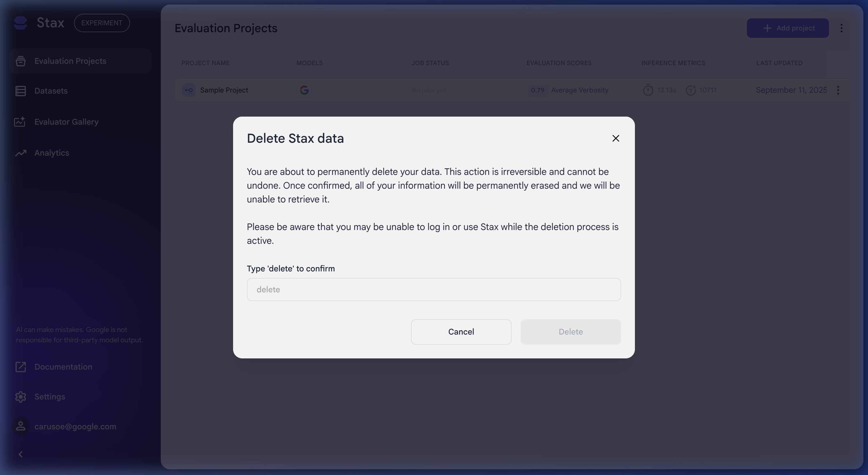Viewport: 868px width, 475px height.
Task: Open the kebab menu on Sample Project row
Action: [x=838, y=90]
